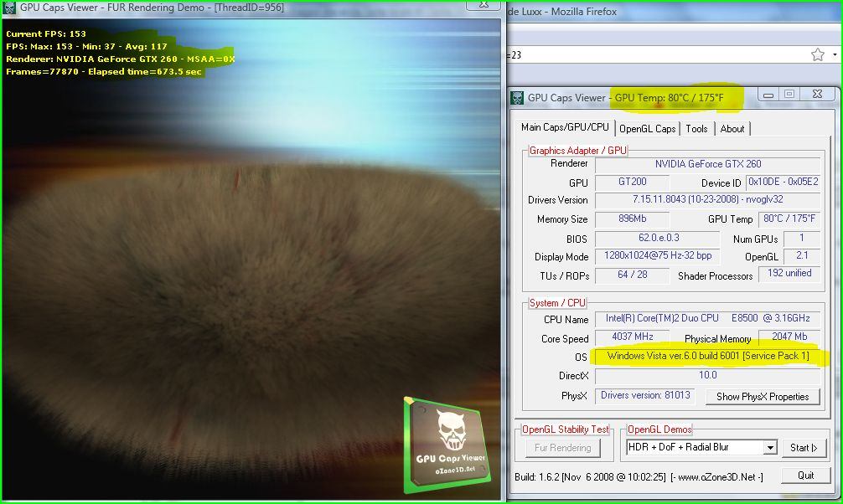This screenshot has width=843, height=504.
Task: Open dropdown arrow next to bookmark star
Action: pos(835,54)
